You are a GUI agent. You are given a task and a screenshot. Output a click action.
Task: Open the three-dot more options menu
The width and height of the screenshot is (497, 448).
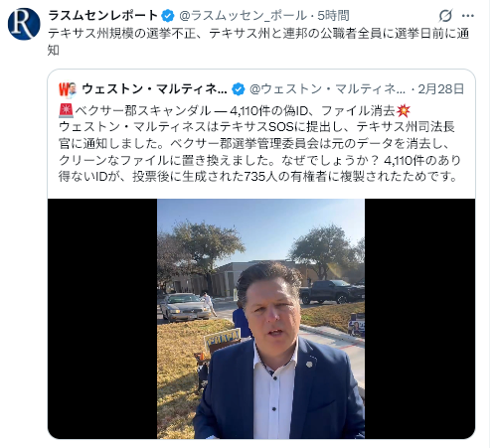pos(467,16)
